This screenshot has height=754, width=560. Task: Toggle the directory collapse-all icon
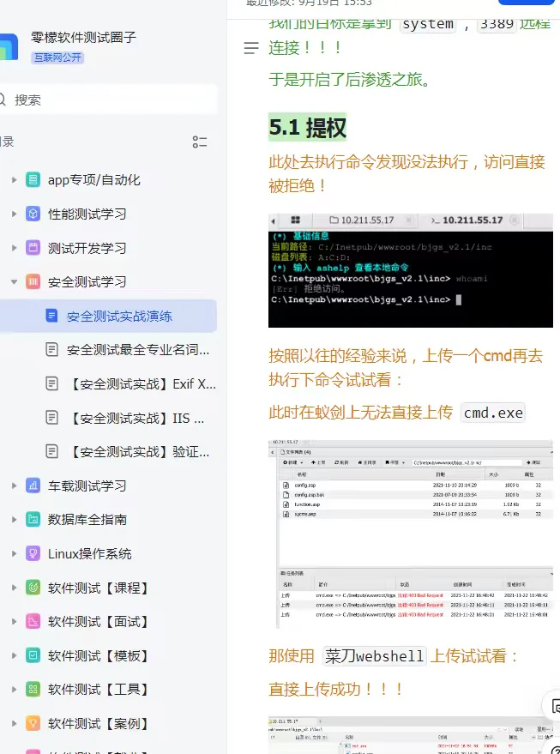tap(200, 142)
